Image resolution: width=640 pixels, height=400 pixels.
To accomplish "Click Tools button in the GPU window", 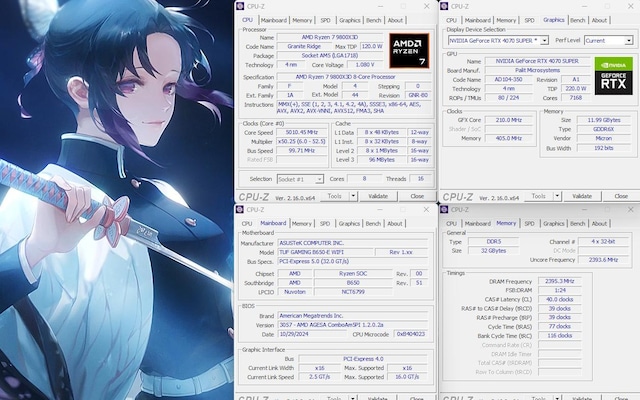I will (x=539, y=196).
